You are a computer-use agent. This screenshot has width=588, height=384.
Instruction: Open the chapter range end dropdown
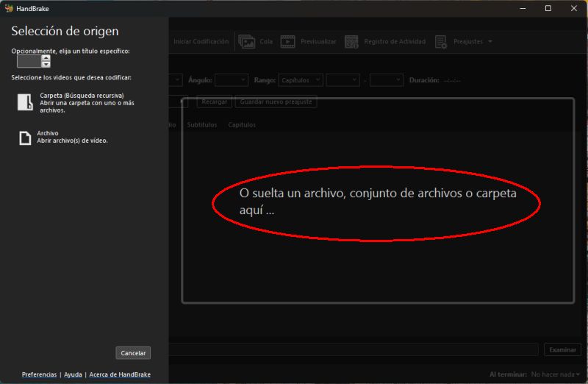[387, 80]
